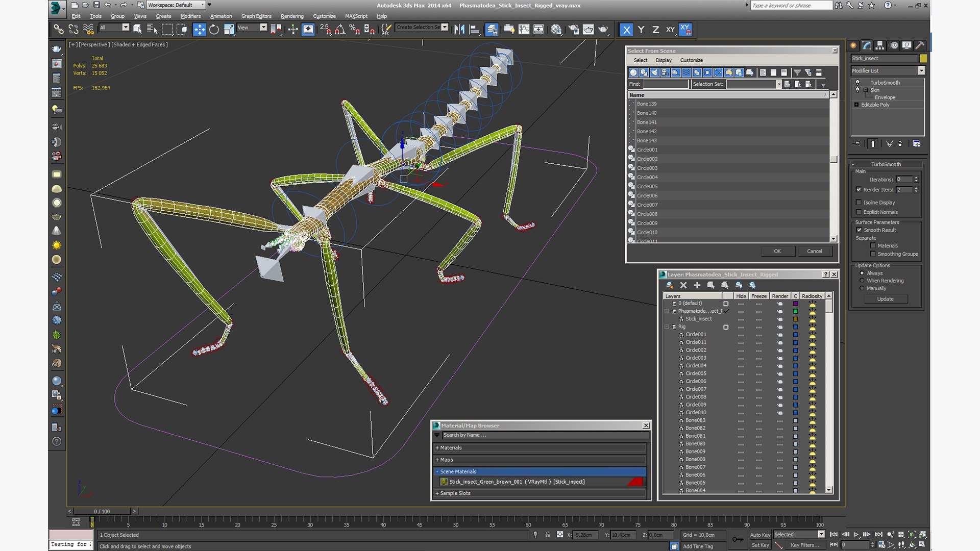This screenshot has width=980, height=551.
Task: Click Play Animation button
Action: (856, 535)
